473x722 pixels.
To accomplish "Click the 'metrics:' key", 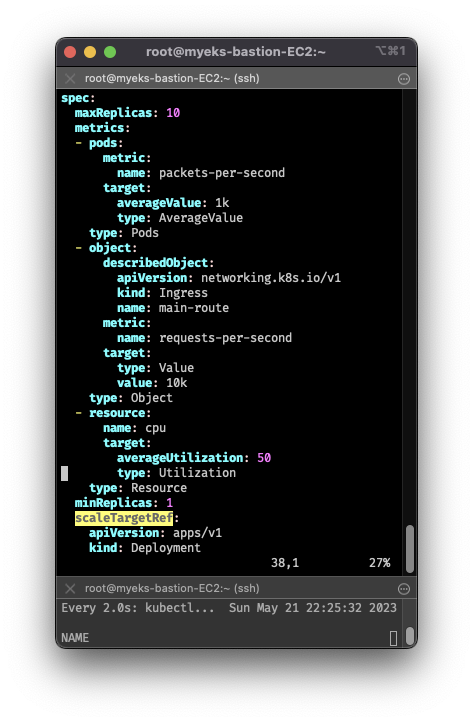I will point(102,128).
